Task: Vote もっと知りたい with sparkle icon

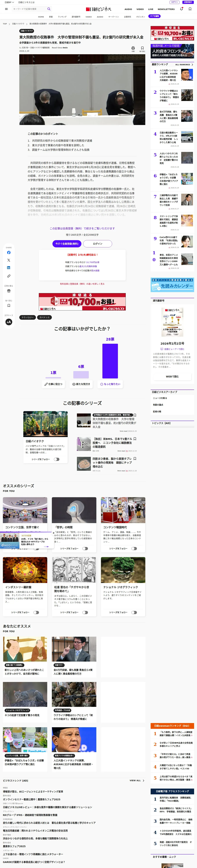Action: point(110,384)
